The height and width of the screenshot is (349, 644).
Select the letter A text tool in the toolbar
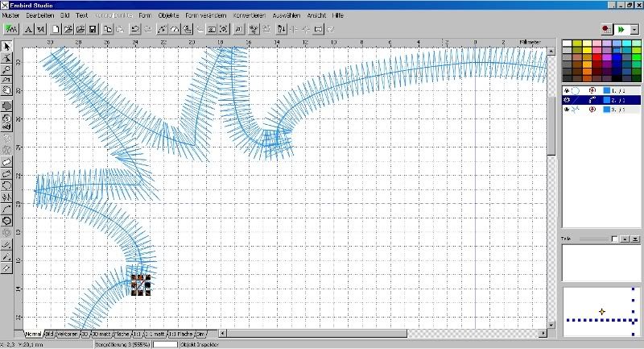pyautogui.click(x=28, y=29)
